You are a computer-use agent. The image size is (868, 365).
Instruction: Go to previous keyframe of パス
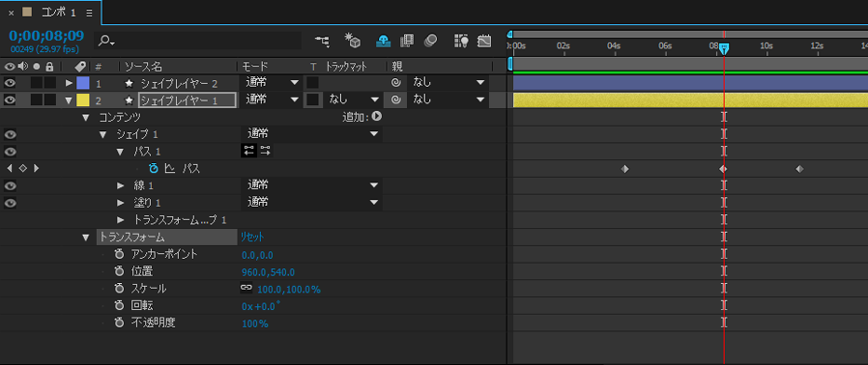(10, 168)
